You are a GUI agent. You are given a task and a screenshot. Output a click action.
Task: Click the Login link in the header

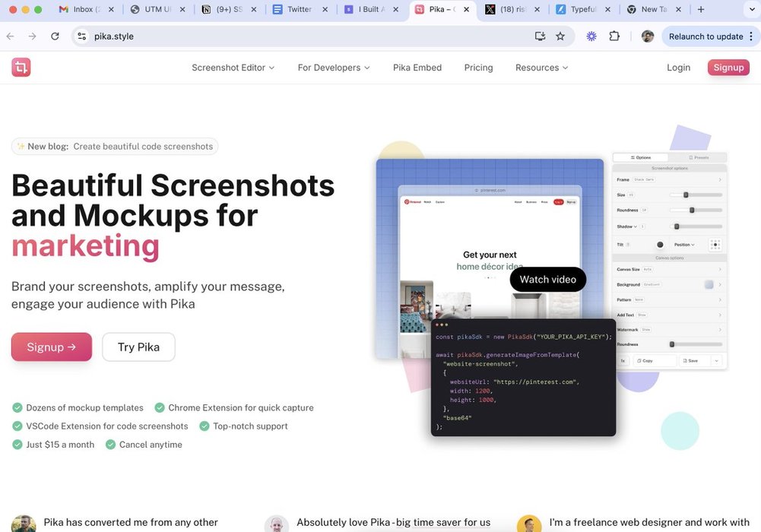(x=678, y=68)
